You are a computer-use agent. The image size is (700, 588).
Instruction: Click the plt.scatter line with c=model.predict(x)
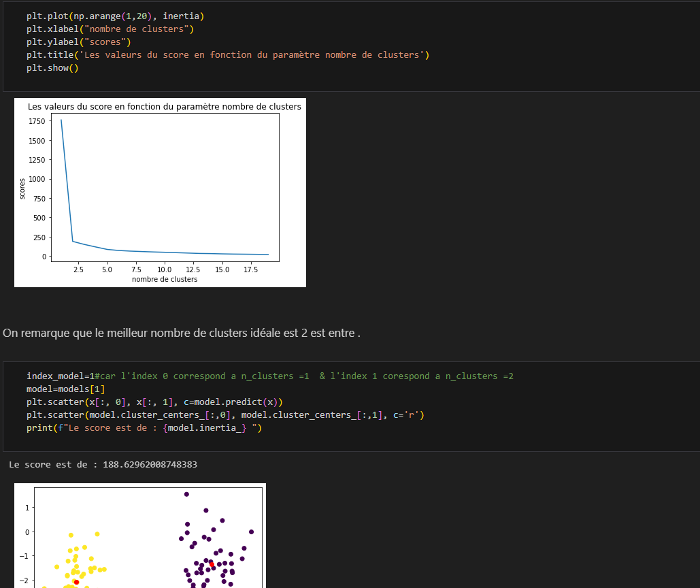(x=154, y=402)
